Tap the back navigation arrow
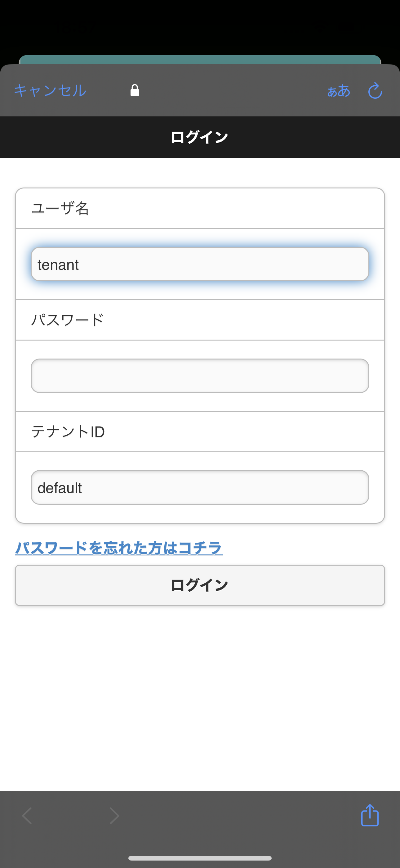This screenshot has width=400, height=868. (x=27, y=816)
